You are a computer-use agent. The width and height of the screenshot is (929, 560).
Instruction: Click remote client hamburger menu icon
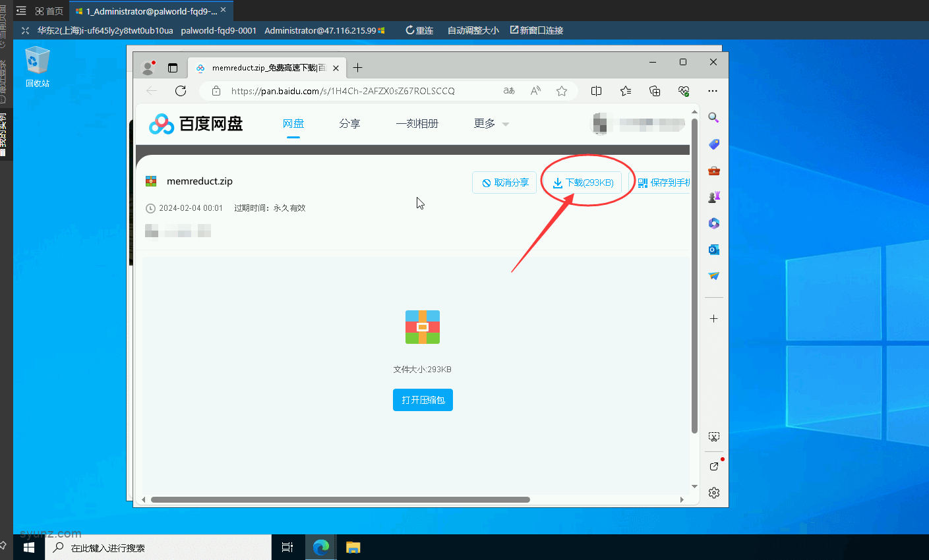click(21, 11)
